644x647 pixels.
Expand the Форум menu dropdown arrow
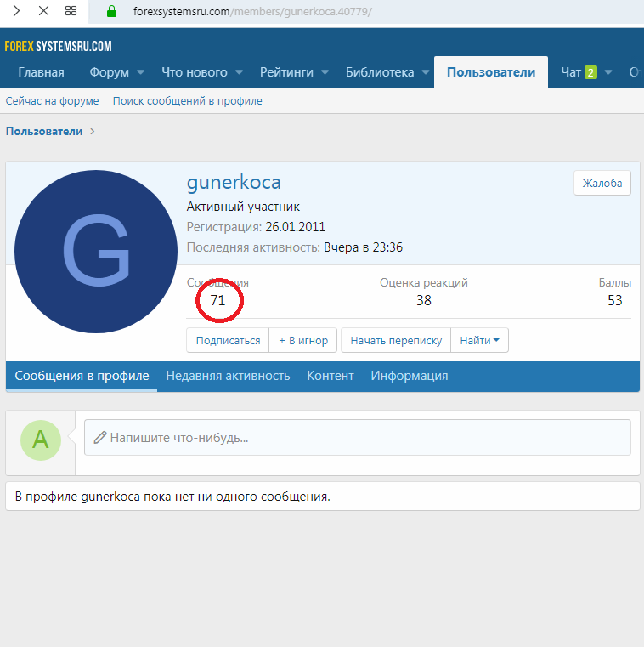[140, 72]
